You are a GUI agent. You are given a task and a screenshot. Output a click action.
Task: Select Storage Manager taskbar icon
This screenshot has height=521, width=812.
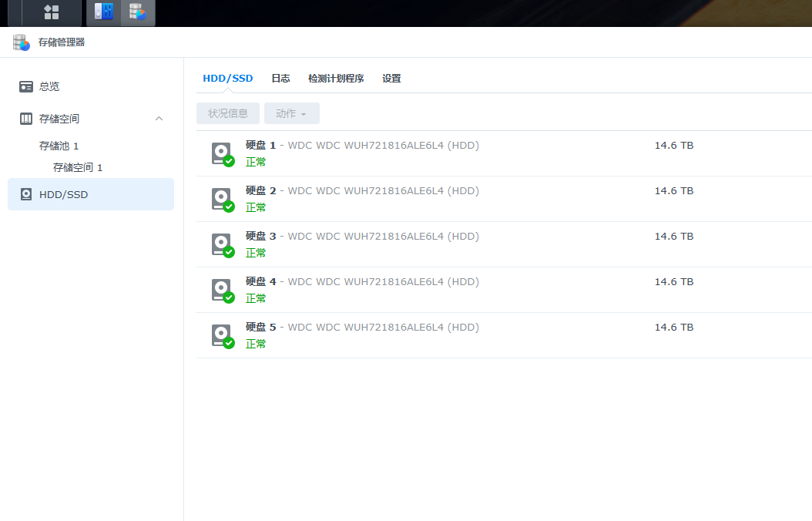[x=138, y=12]
